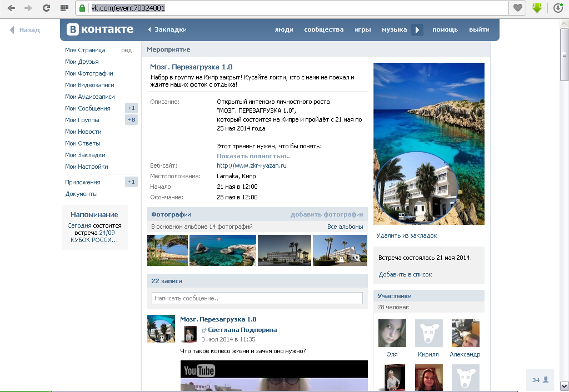Click Удалить из закладок
The image size is (569, 392).
coord(406,235)
